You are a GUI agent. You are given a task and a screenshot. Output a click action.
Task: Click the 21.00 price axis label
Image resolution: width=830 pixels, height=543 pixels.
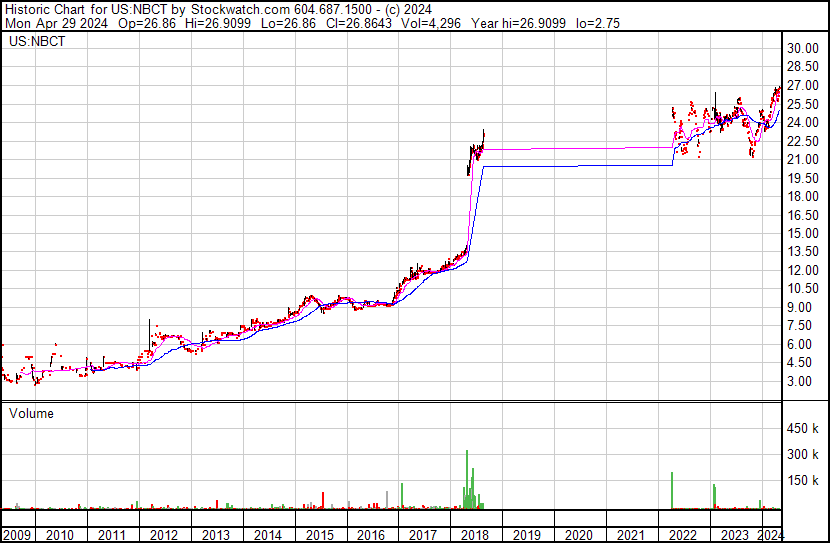[x=803, y=159]
